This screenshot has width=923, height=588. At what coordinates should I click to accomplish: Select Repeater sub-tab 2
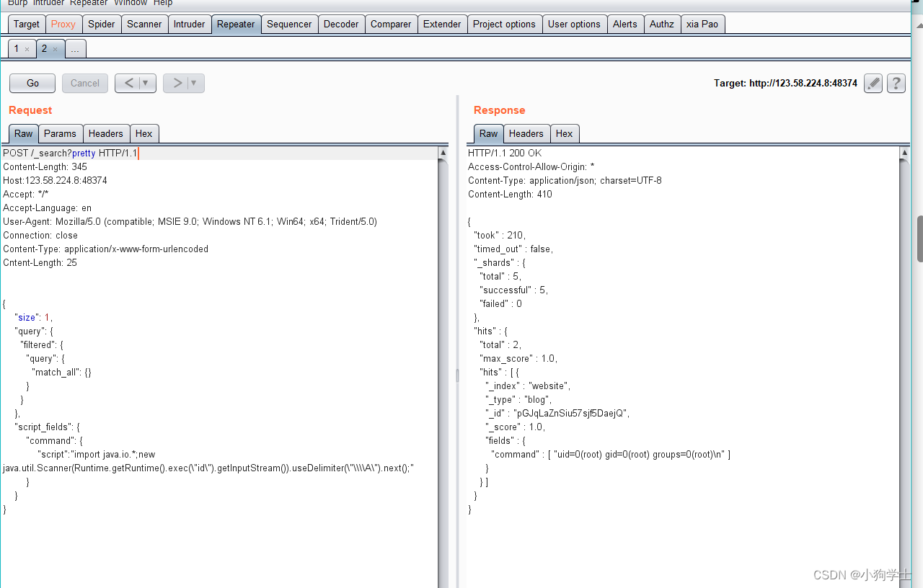(44, 49)
